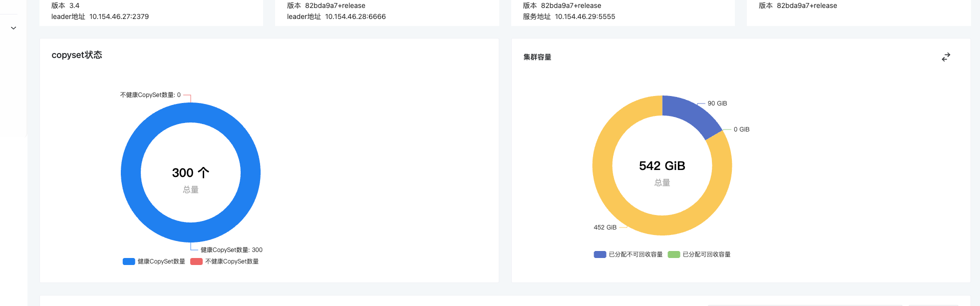Select the 不健康CopySet数量 legend label
Screen dimensions: 980x306
coord(232,261)
